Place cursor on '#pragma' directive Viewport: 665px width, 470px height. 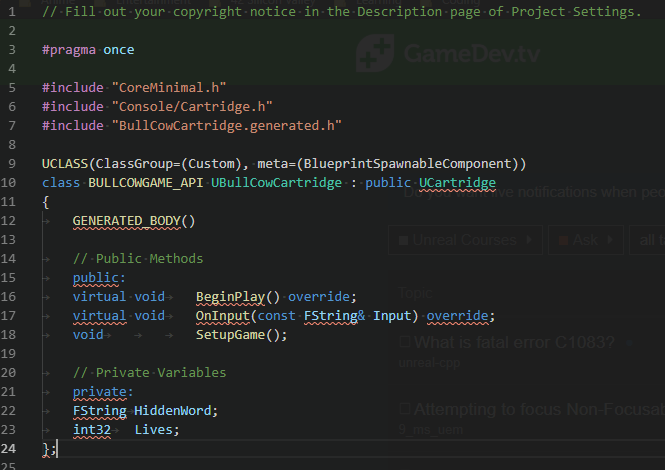tap(69, 50)
